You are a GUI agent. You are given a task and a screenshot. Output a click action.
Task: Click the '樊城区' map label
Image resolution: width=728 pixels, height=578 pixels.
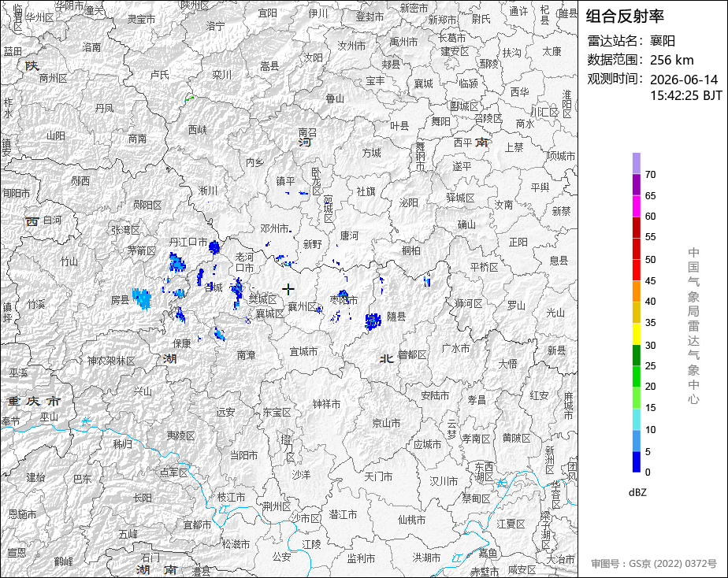point(263,299)
